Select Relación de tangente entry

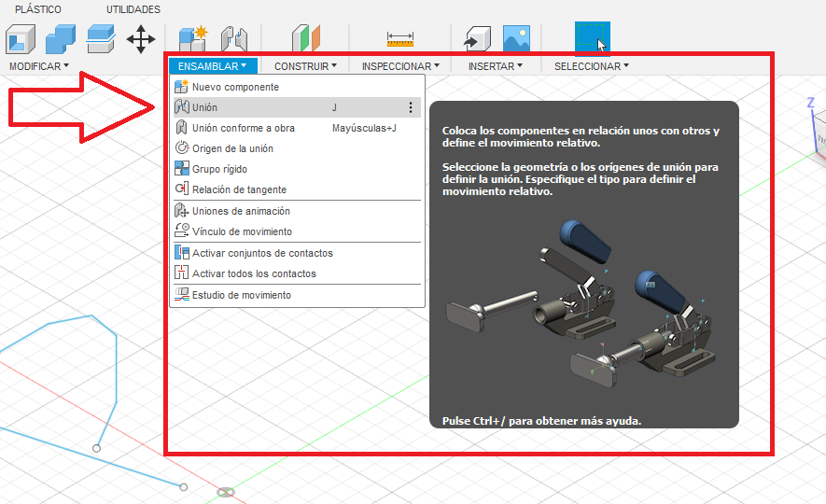(x=297, y=189)
